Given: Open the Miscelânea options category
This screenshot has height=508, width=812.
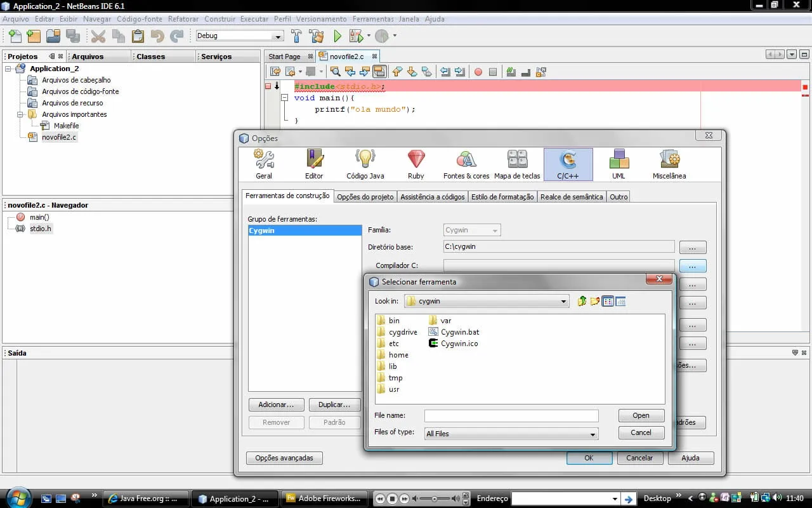Looking at the screenshot, I should point(669,164).
